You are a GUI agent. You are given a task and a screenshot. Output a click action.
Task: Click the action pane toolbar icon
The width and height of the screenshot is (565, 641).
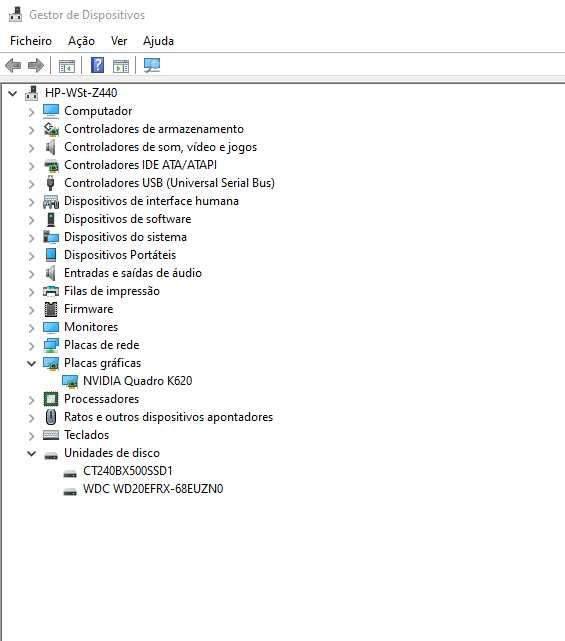coord(121,65)
